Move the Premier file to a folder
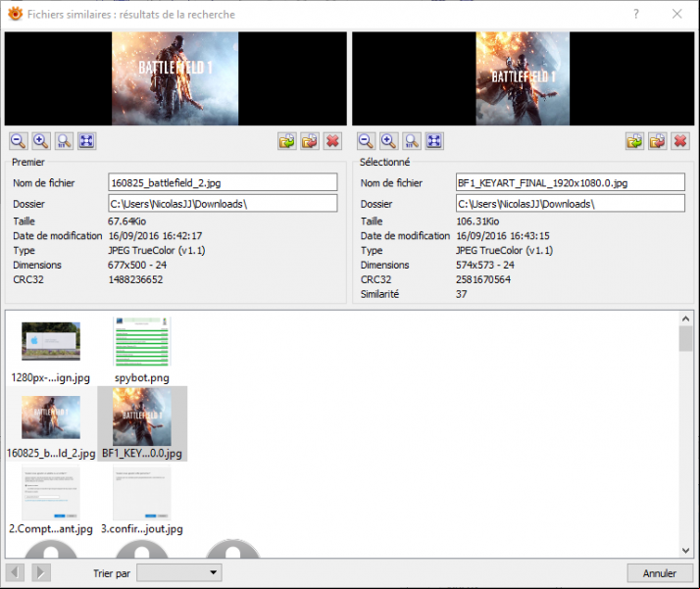700x589 pixels. tap(310, 141)
